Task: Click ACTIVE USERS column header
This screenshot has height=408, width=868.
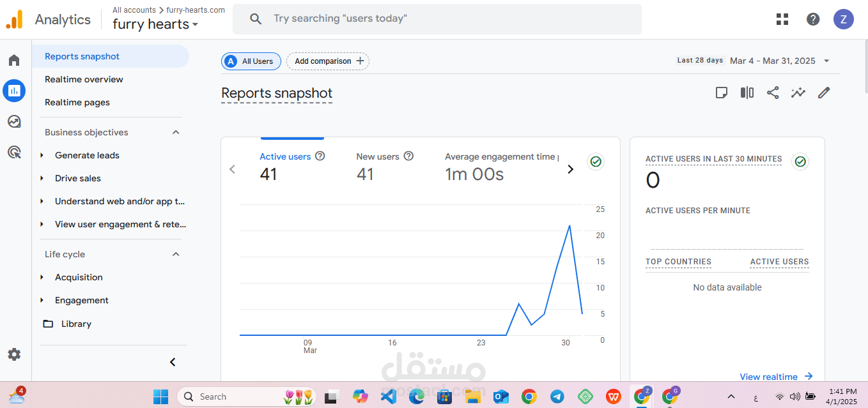Action: tap(779, 262)
